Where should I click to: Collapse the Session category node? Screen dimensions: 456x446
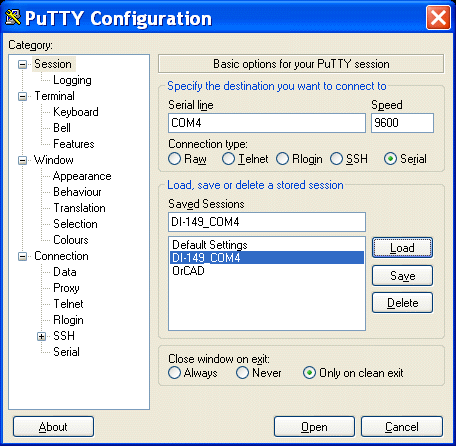pos(22,64)
